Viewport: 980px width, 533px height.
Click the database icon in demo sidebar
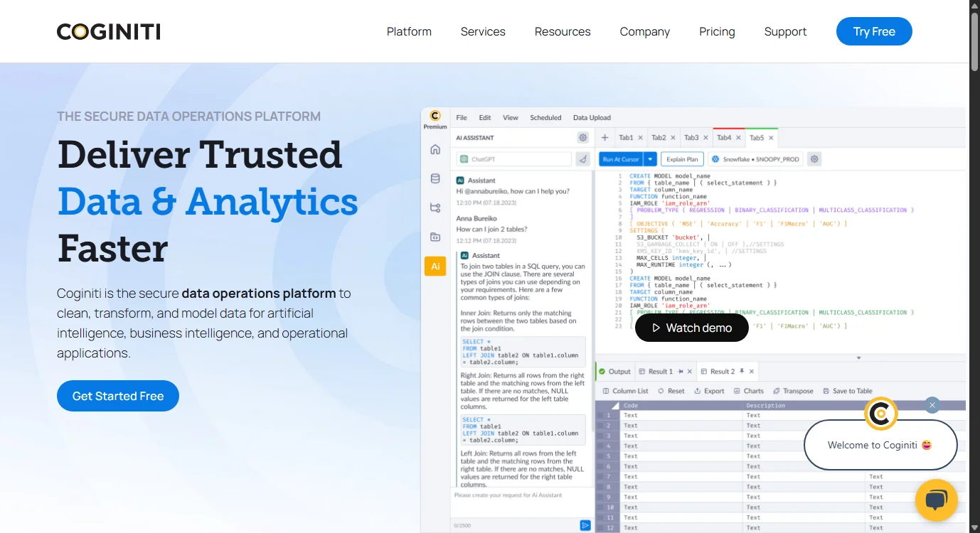435,178
